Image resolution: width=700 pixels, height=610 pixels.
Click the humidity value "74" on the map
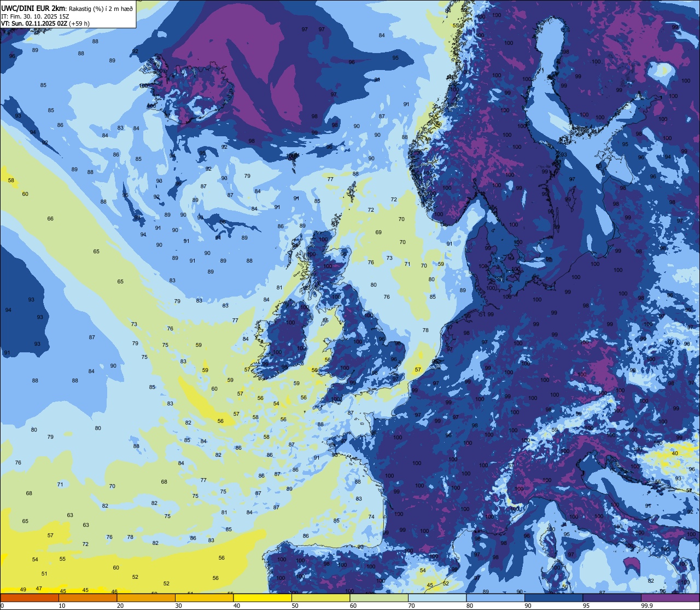point(371,516)
